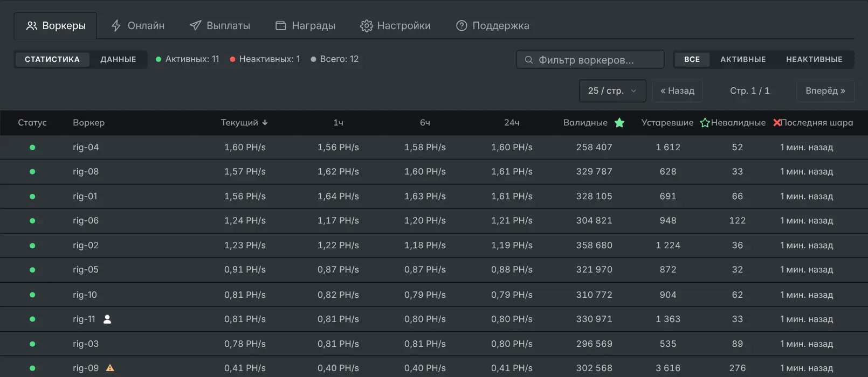Click the lightning icon beside Онлайн
This screenshot has width=868, height=377.
(116, 26)
